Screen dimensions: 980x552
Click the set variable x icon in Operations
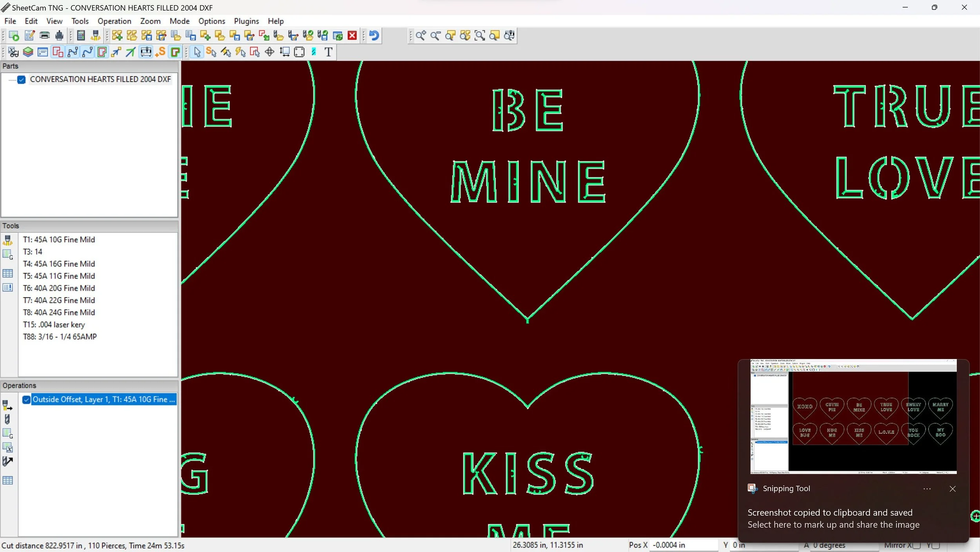click(x=8, y=447)
